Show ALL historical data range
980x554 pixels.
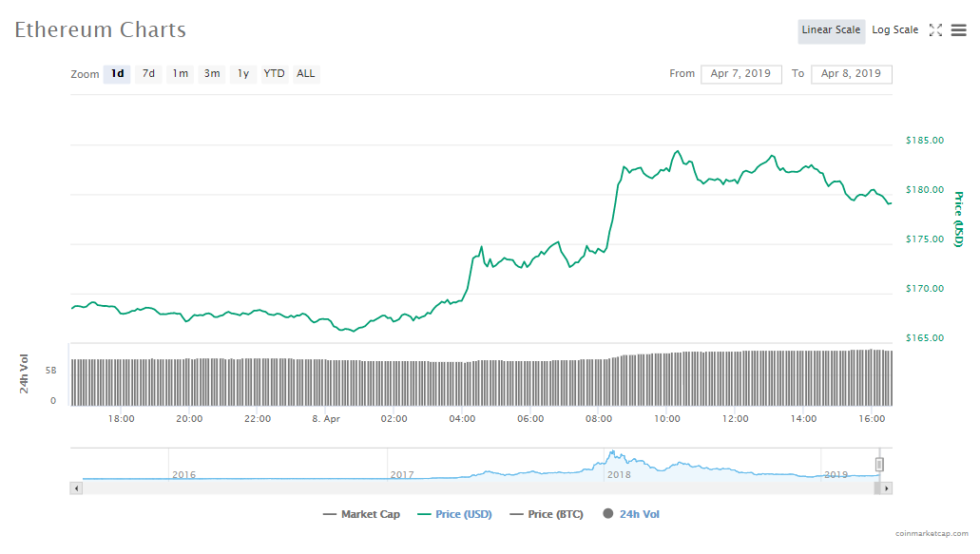(x=305, y=74)
